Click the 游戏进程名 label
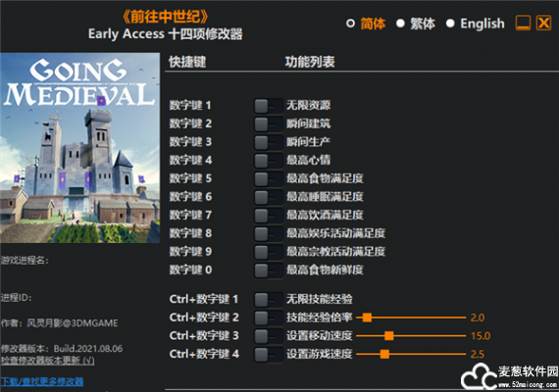 point(25,261)
